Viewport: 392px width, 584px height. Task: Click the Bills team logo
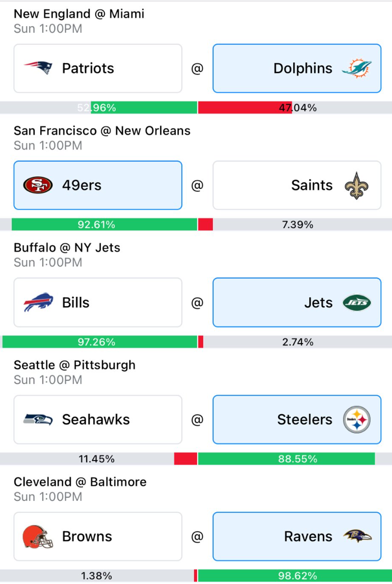point(38,302)
